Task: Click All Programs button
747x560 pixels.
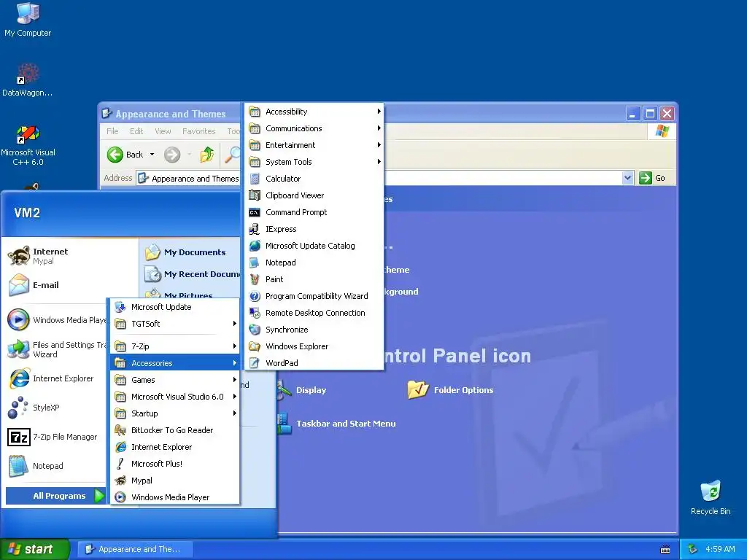Action: 55,496
